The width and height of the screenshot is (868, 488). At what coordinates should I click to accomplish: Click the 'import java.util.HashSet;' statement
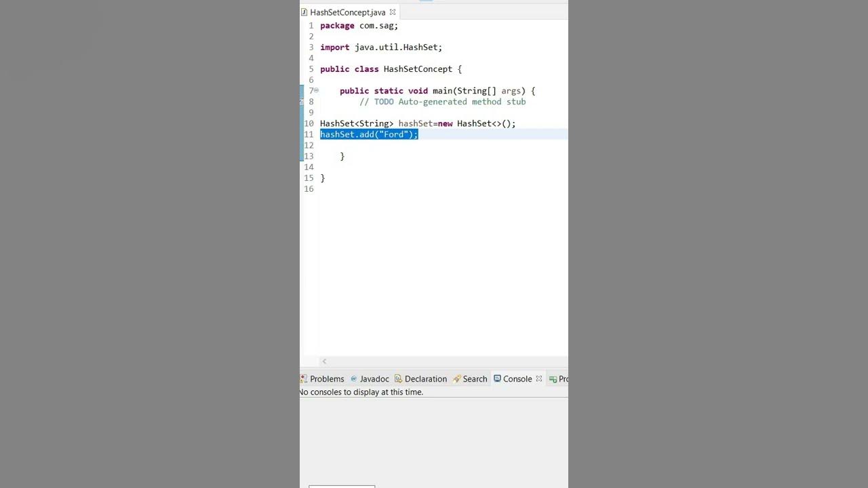tap(381, 47)
